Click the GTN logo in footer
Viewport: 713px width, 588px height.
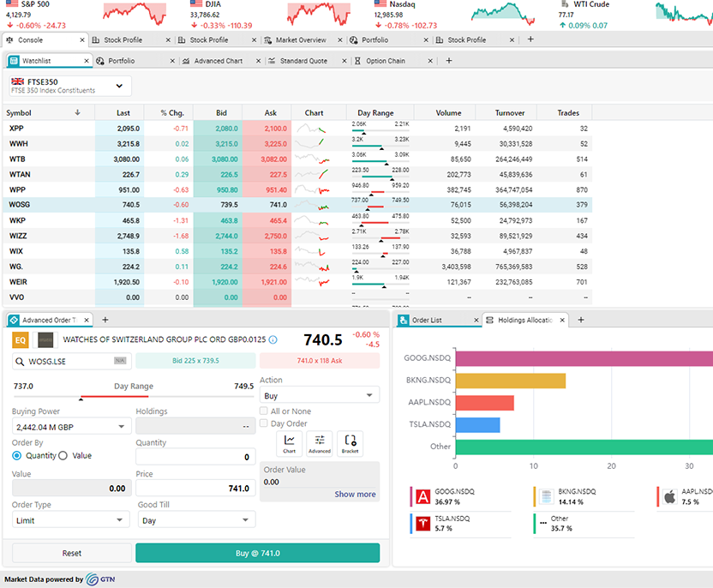[x=100, y=579]
